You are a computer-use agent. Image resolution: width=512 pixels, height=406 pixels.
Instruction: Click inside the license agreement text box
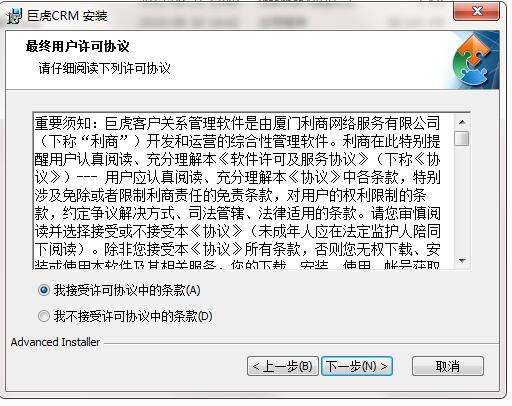point(243,191)
